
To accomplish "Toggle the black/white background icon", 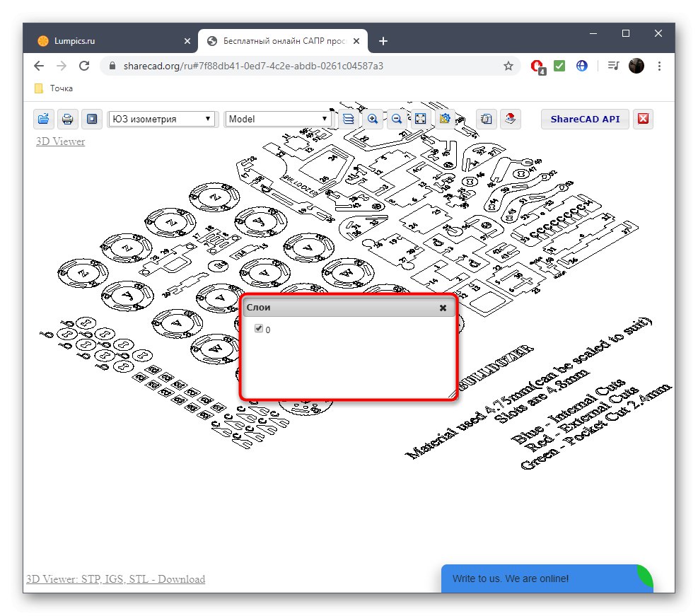I will coord(92,119).
